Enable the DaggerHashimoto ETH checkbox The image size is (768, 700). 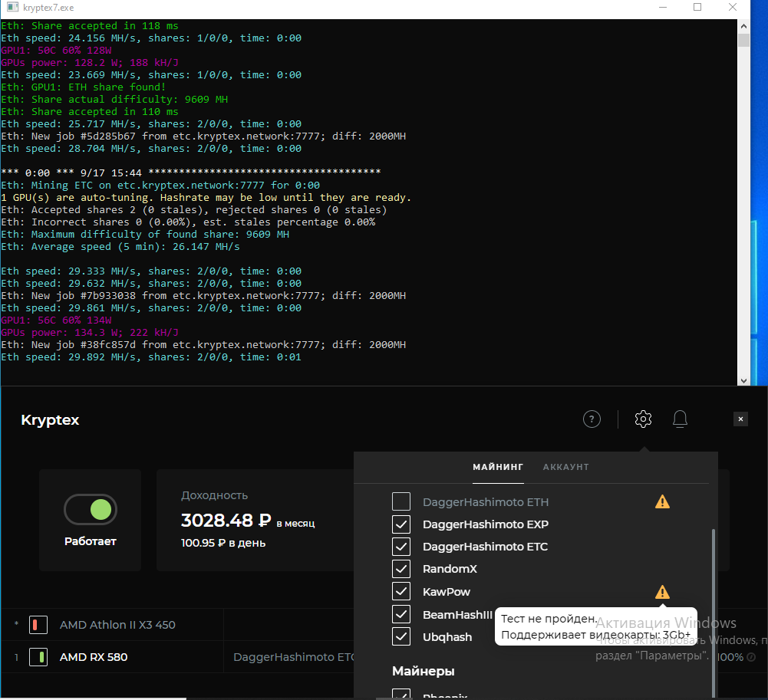tap(401, 502)
